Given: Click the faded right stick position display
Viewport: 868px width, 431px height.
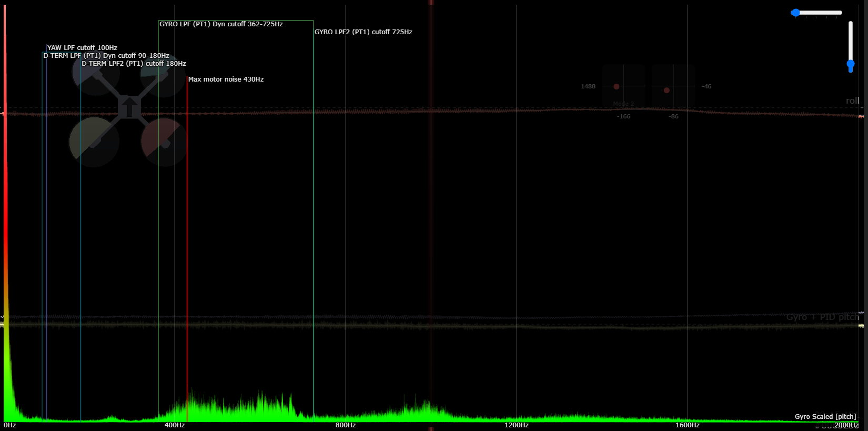Looking at the screenshot, I should point(673,86).
